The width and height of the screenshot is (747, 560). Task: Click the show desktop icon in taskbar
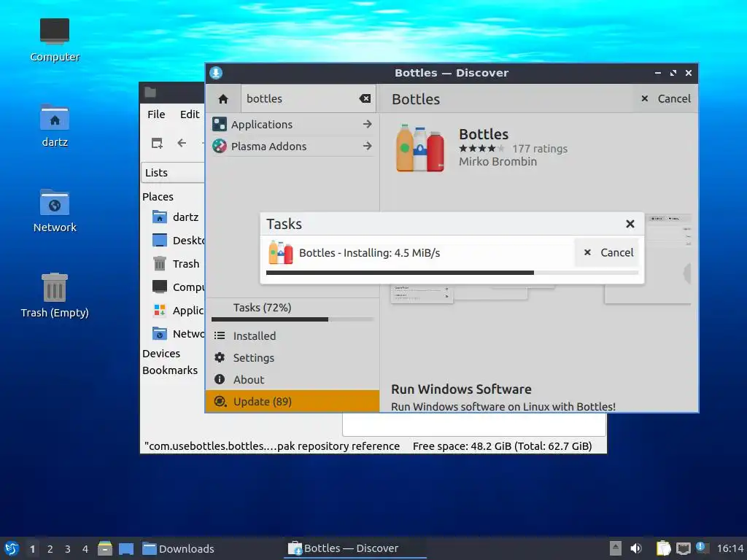pyautogui.click(x=125, y=548)
